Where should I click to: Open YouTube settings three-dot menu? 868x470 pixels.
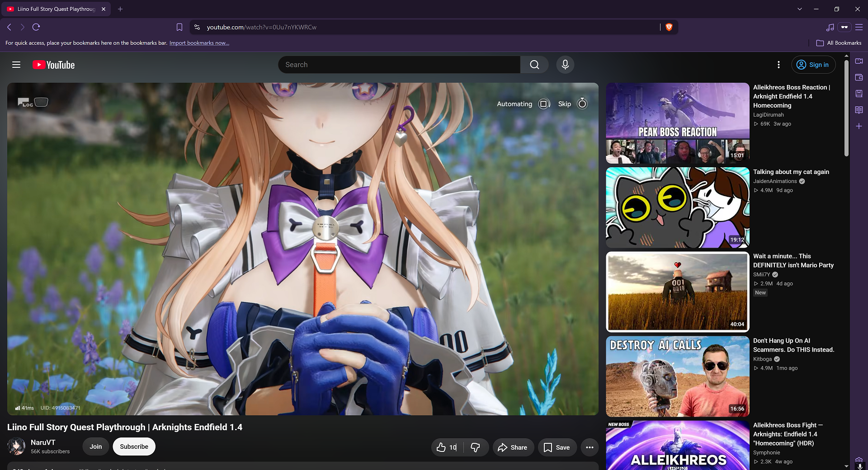[778, 65]
